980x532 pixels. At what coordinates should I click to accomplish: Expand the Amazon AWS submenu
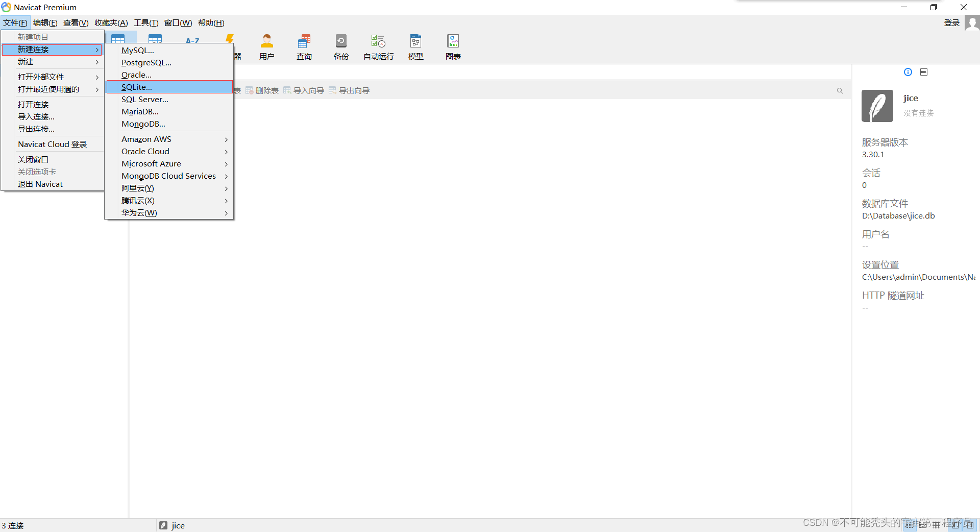pos(169,139)
